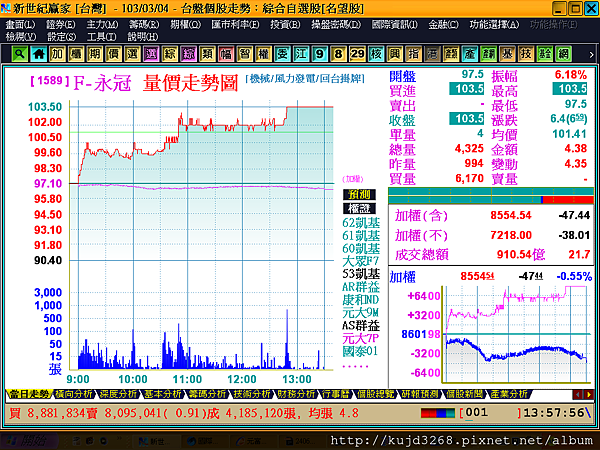Click the 預測 forecast button
This screenshot has height=450, width=600.
tap(359, 194)
